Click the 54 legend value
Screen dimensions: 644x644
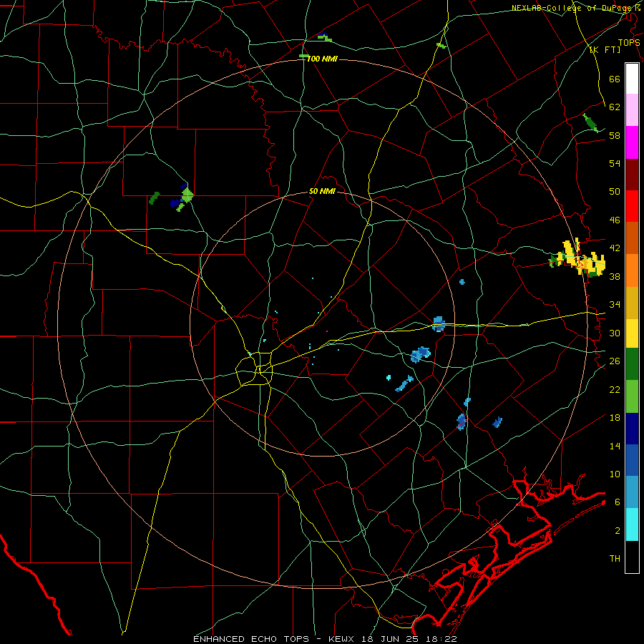pyautogui.click(x=615, y=163)
